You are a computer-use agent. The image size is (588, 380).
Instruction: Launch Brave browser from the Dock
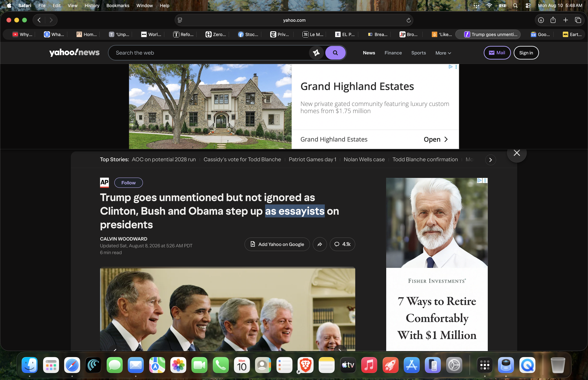click(305, 365)
